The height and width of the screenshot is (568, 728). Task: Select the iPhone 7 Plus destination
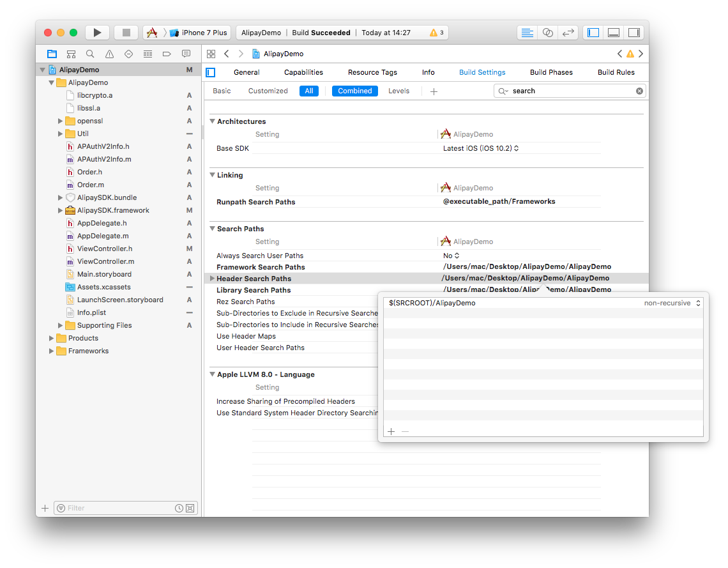[199, 33]
